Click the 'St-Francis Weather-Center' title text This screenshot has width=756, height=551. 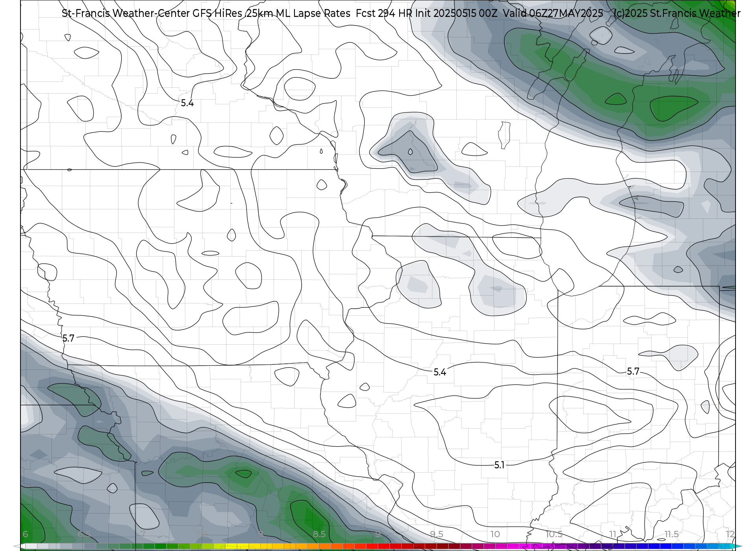pyautogui.click(x=126, y=13)
